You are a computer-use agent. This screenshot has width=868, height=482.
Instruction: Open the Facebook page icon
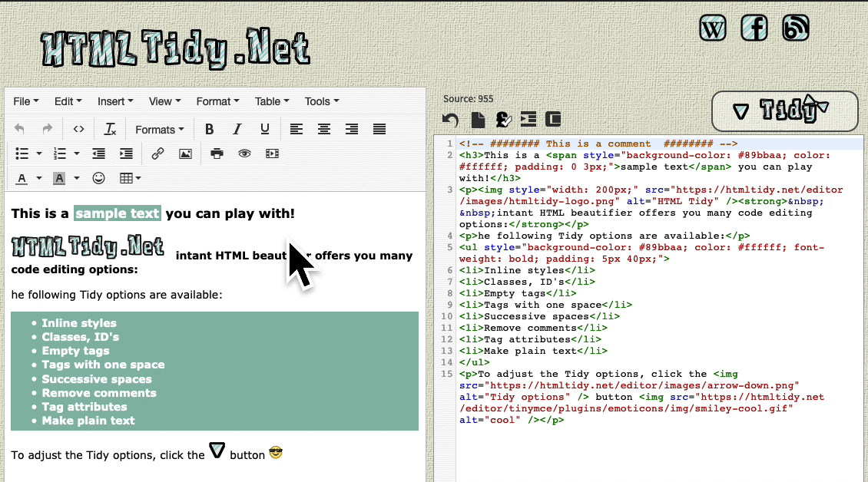(754, 28)
